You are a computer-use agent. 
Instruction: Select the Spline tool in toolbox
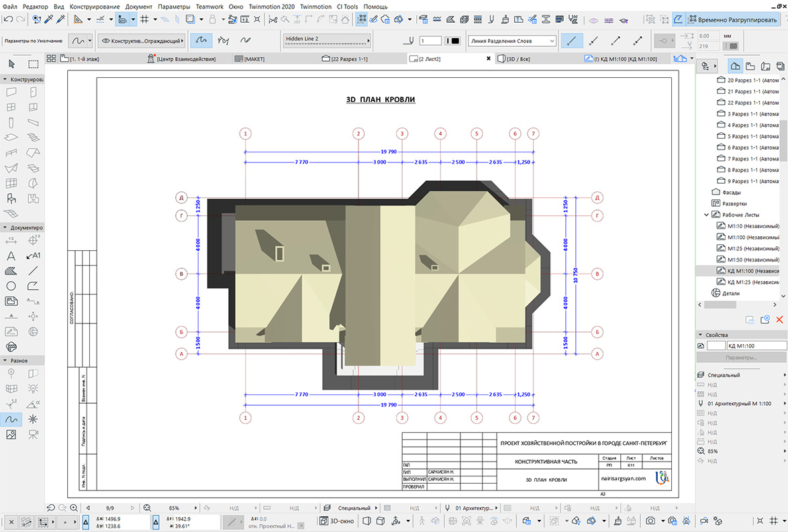pyautogui.click(x=11, y=419)
